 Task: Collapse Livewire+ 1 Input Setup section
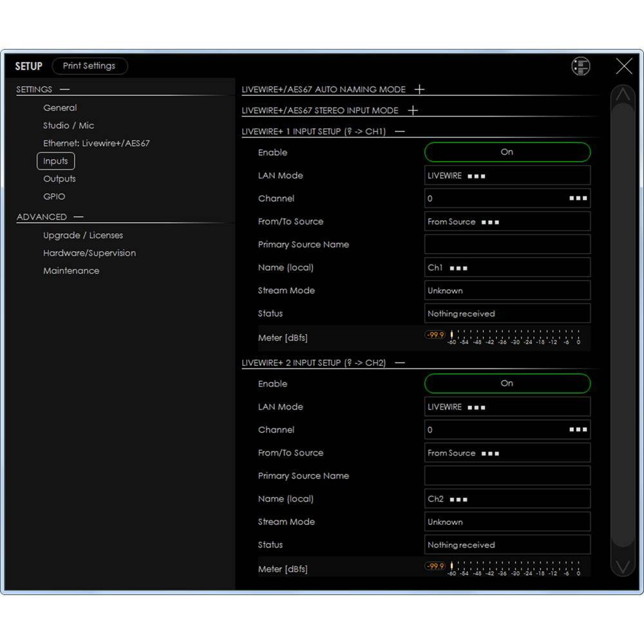pyautogui.click(x=400, y=131)
